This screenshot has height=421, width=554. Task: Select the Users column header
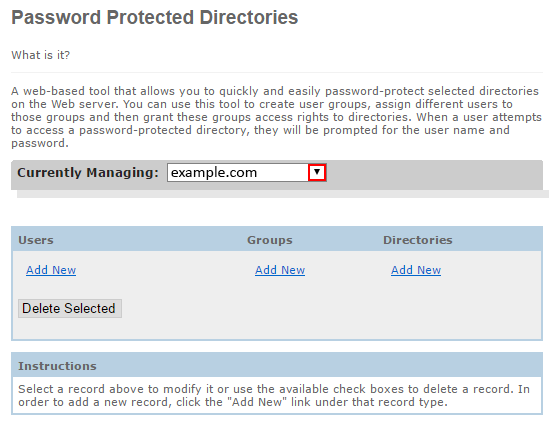36,240
